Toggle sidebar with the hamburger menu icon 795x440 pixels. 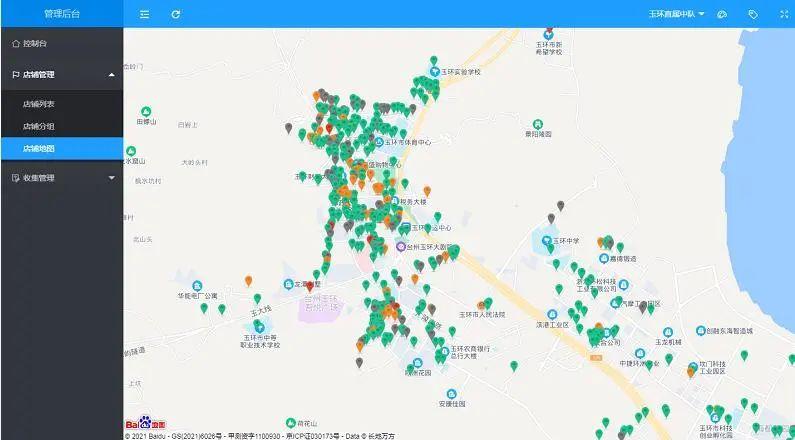point(145,14)
